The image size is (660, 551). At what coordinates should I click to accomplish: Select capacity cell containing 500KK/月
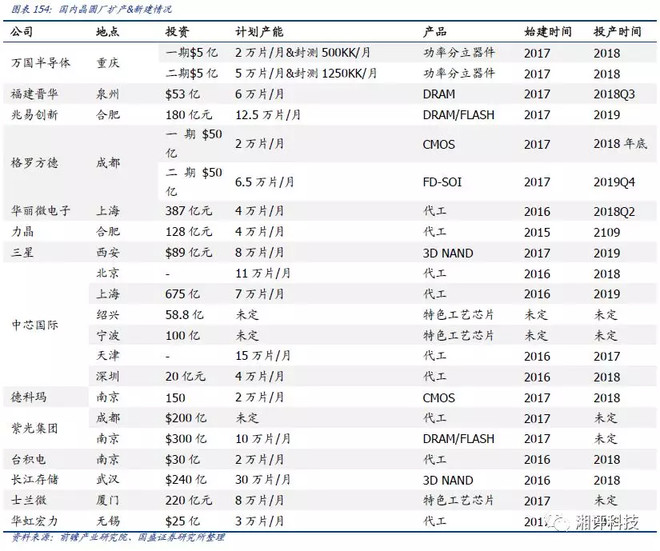[x=303, y=53]
